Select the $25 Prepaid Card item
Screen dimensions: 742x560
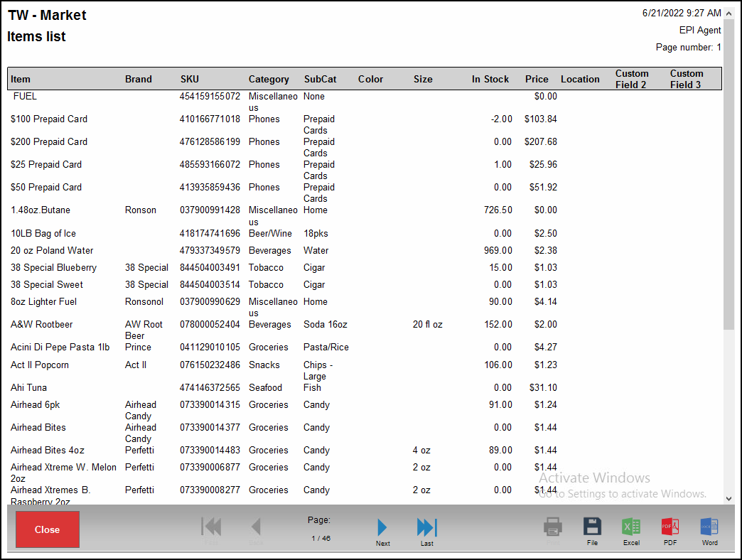(46, 165)
